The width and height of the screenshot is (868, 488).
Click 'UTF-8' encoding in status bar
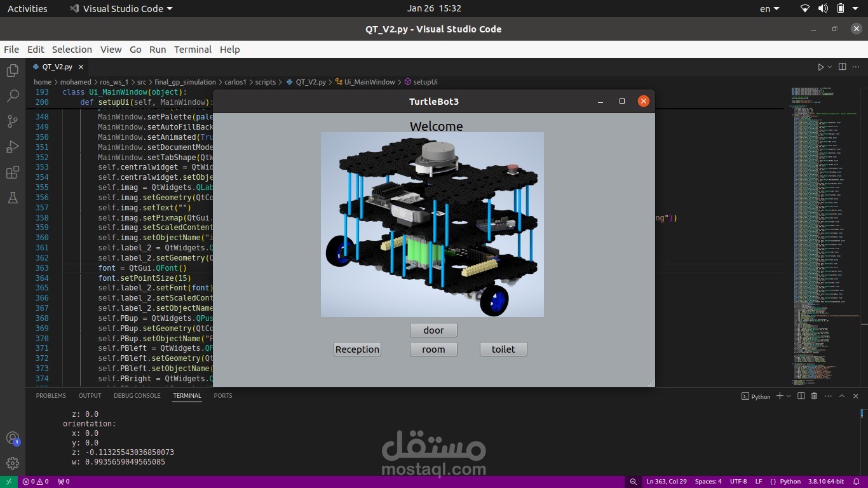click(738, 482)
